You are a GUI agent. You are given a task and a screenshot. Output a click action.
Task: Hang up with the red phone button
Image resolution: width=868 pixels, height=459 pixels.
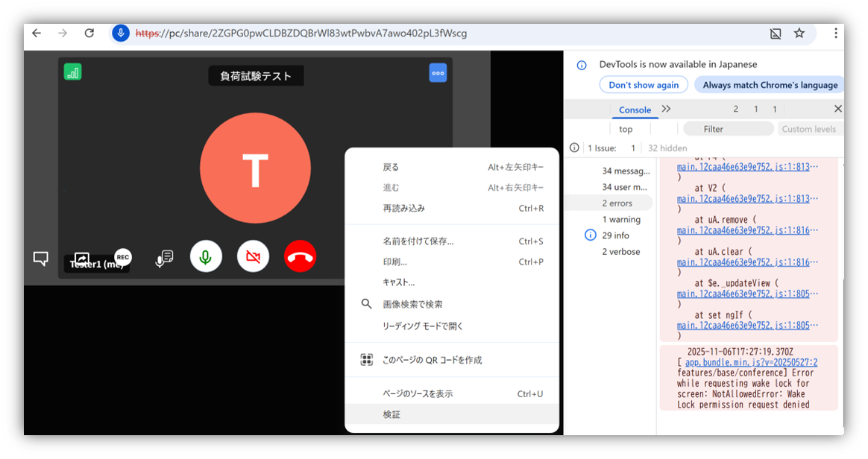(x=300, y=257)
